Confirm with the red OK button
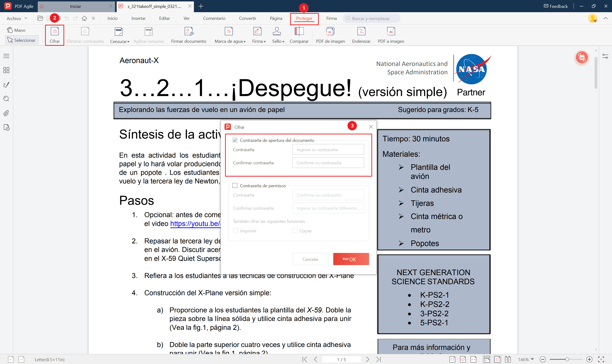This screenshot has height=364, width=612. tap(350, 259)
